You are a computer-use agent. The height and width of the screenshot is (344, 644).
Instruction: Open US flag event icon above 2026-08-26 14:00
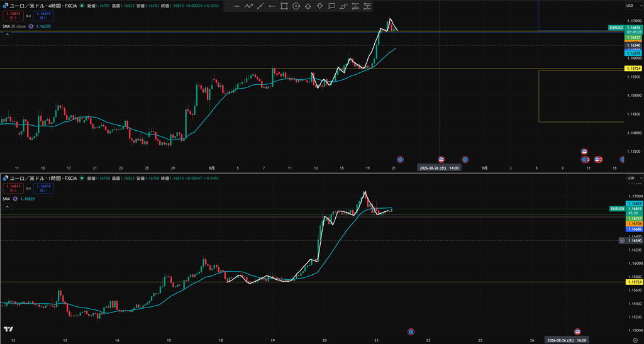[441, 159]
